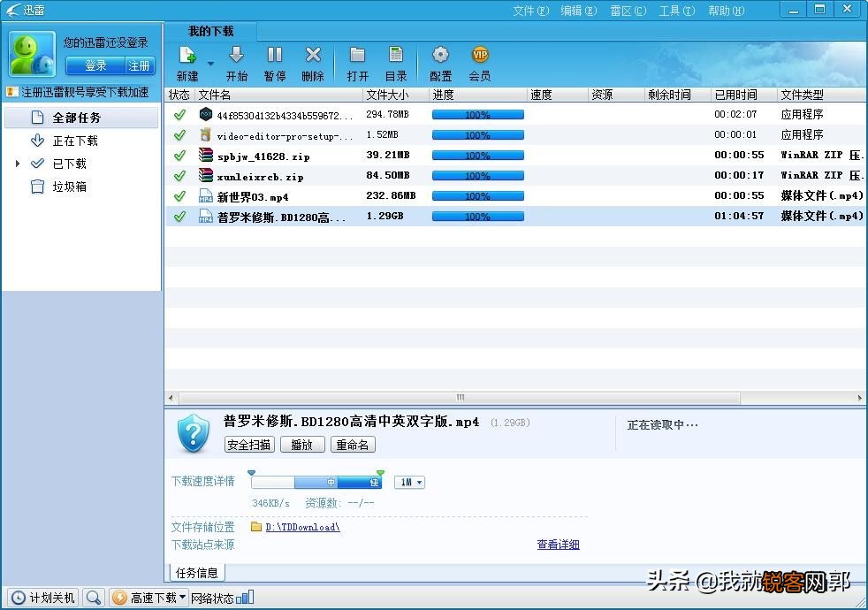Click the magnifier search icon in status bar

94,598
